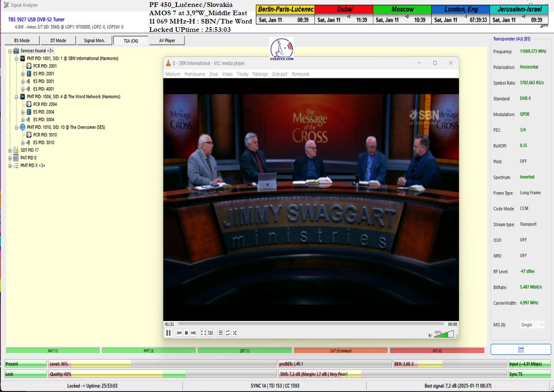The image size is (554, 392).
Task: Open VLC extended settings equalizer icon
Action: (x=211, y=333)
